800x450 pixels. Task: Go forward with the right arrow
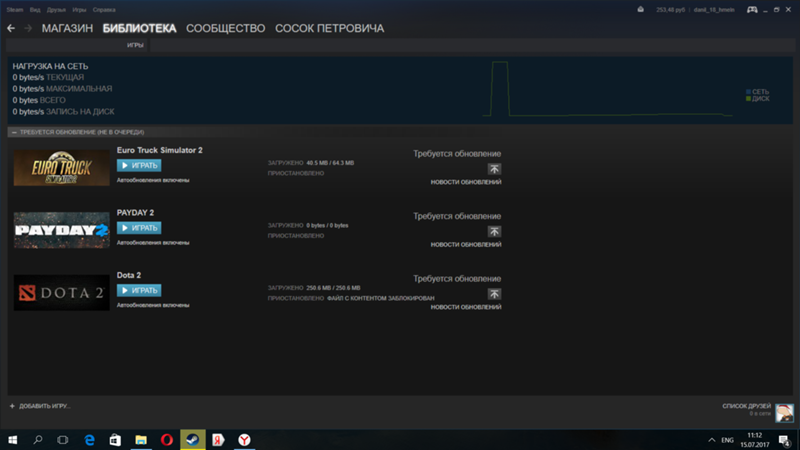pos(28,29)
